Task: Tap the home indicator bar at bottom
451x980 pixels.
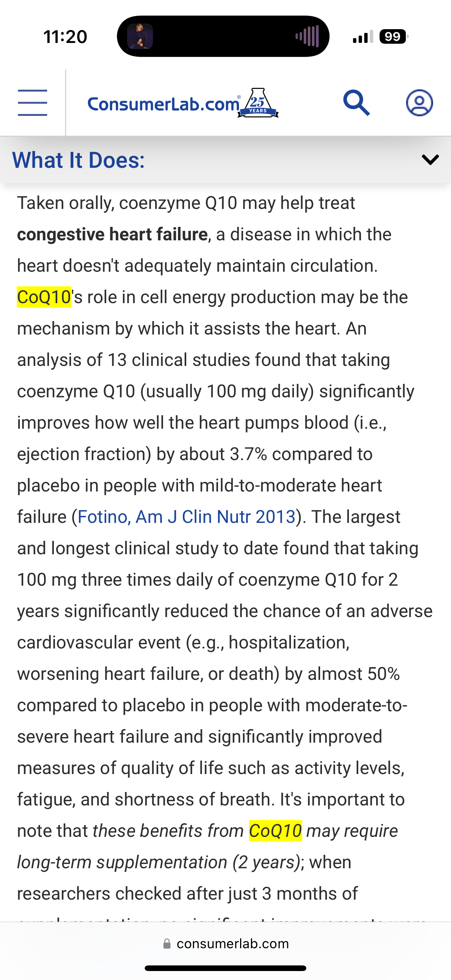Action: [225, 968]
